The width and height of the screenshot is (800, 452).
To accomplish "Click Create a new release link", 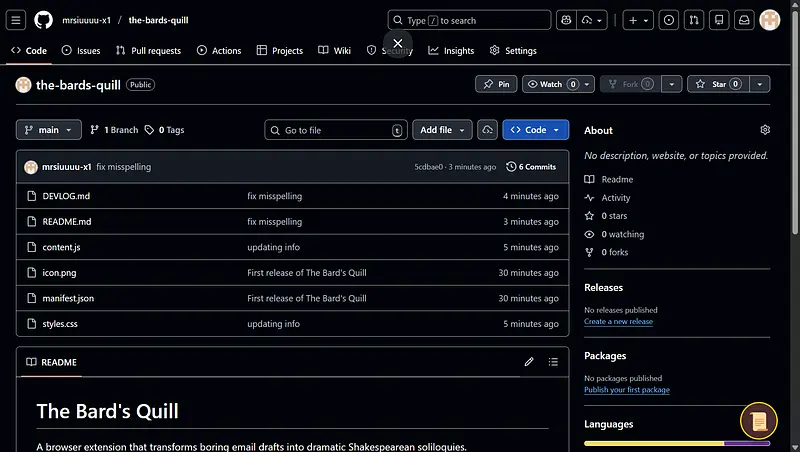I will click(x=618, y=321).
